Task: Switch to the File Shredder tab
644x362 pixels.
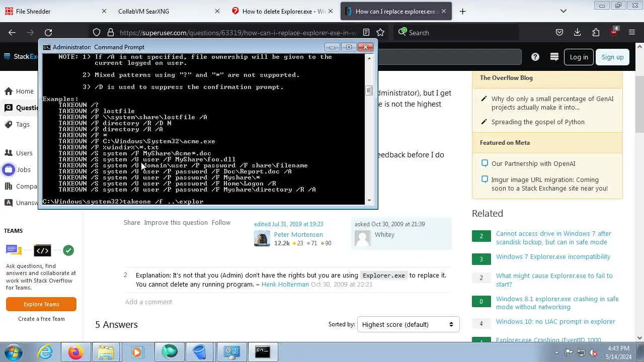Action: (x=52, y=11)
